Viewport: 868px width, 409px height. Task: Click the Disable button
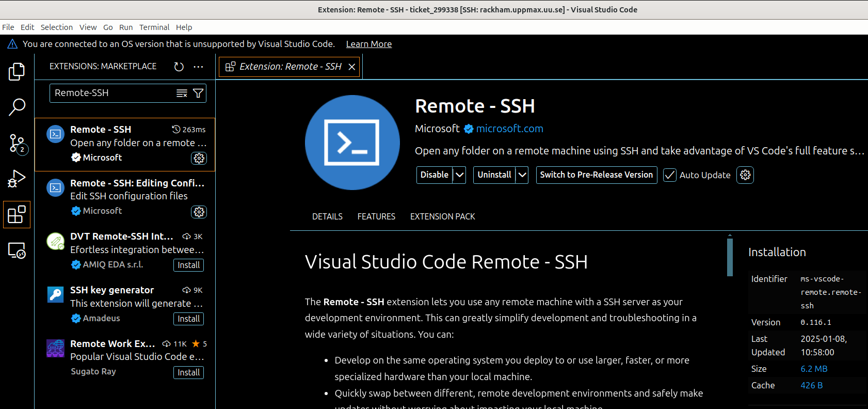coord(435,175)
